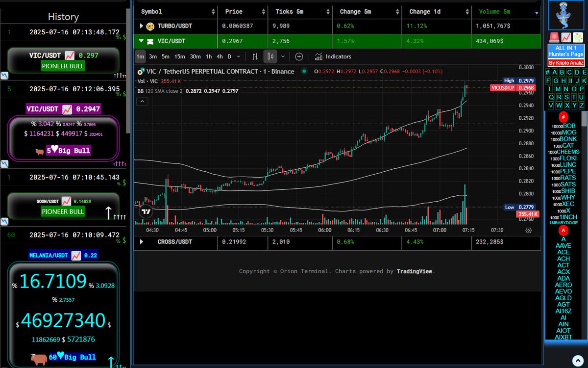This screenshot has height=368, width=588.
Task: Click the VIC coin icon in the table
Action: coord(150,42)
